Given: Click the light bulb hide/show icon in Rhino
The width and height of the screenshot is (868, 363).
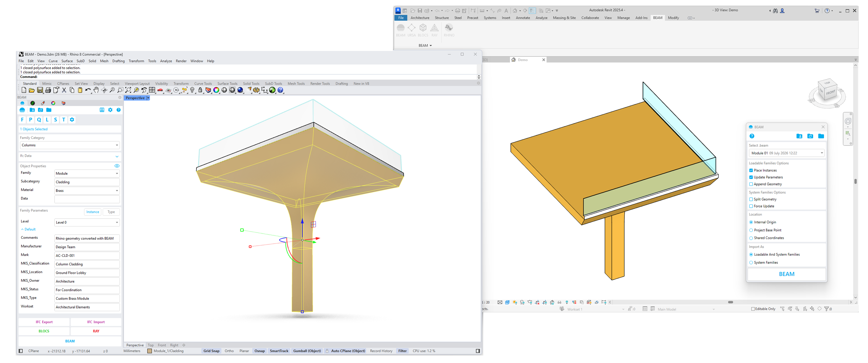Looking at the screenshot, I should [192, 90].
